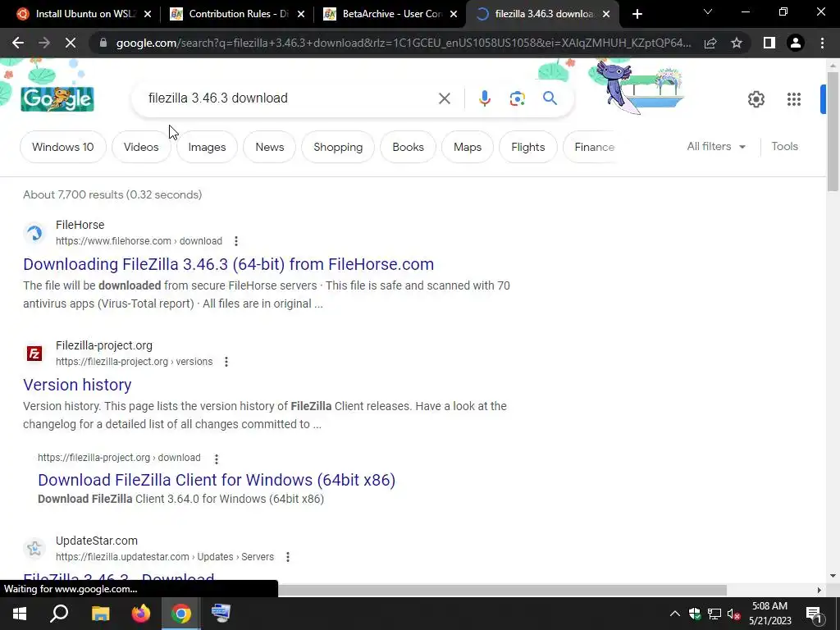
Task: Start voice search with the microphone icon
Action: 484,98
